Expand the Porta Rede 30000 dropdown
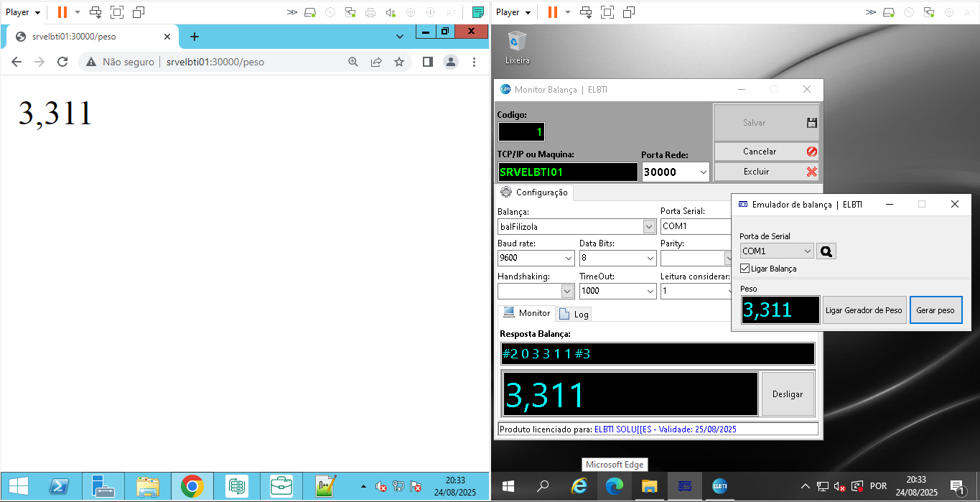Image resolution: width=980 pixels, height=502 pixels. coord(701,172)
